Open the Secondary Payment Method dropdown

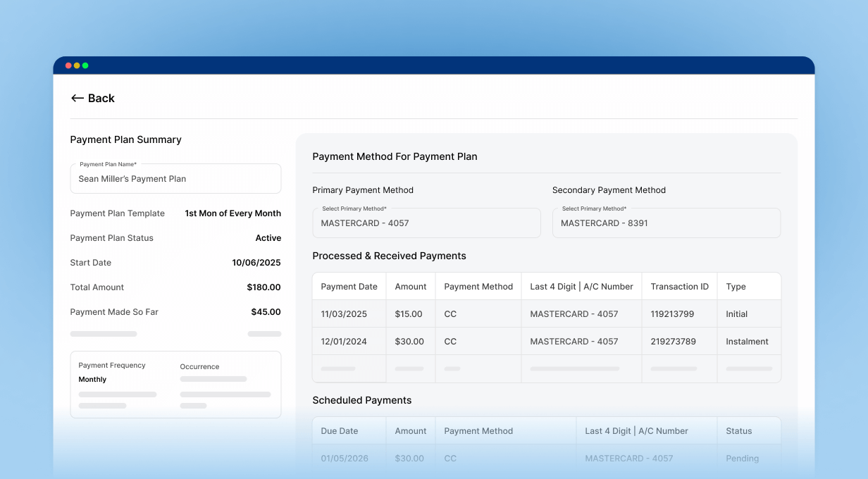pos(666,223)
